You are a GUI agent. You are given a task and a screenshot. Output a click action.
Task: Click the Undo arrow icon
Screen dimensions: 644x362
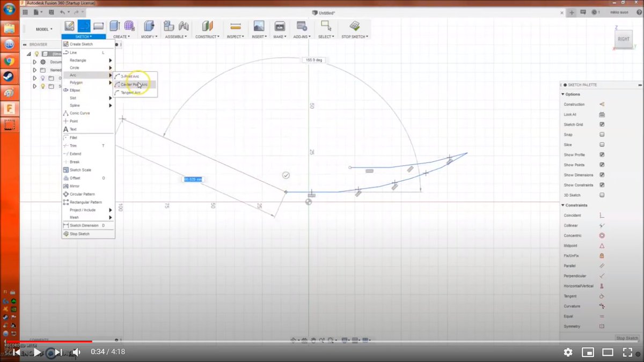point(63,12)
